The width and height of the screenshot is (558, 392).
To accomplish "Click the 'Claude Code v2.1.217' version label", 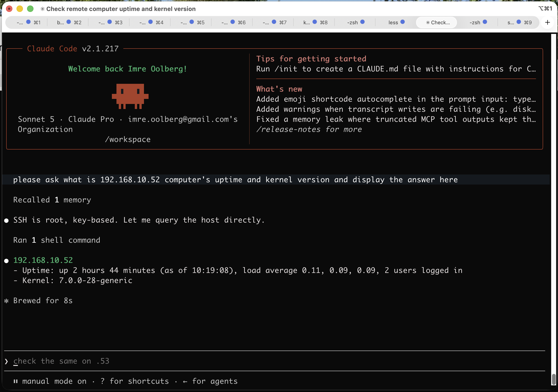I will pyautogui.click(x=73, y=49).
